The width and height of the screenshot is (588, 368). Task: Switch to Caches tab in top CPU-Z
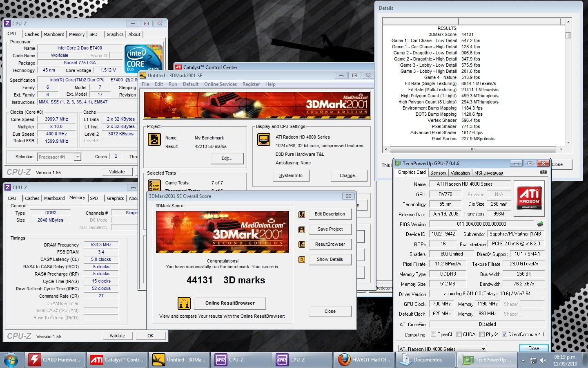click(x=31, y=34)
